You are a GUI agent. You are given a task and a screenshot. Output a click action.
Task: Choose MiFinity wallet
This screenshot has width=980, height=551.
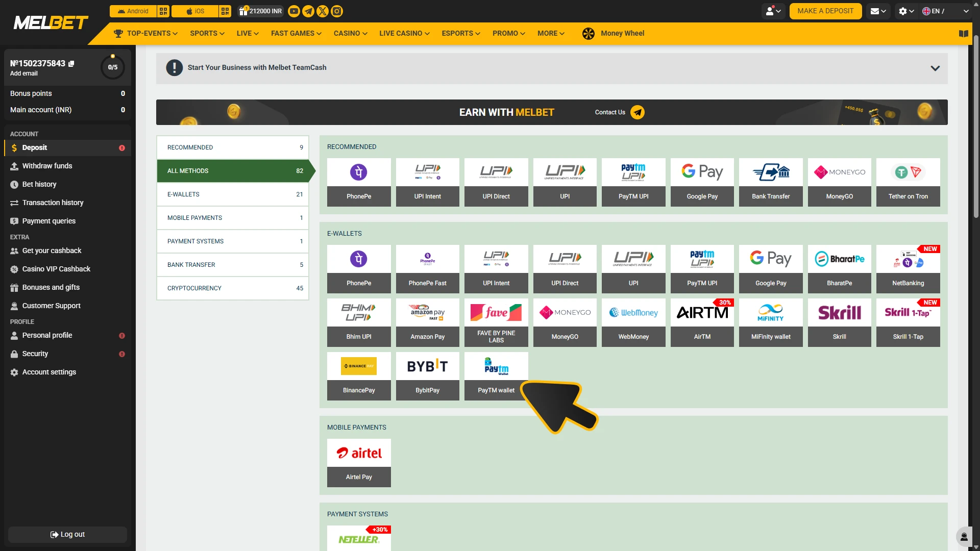tap(771, 322)
